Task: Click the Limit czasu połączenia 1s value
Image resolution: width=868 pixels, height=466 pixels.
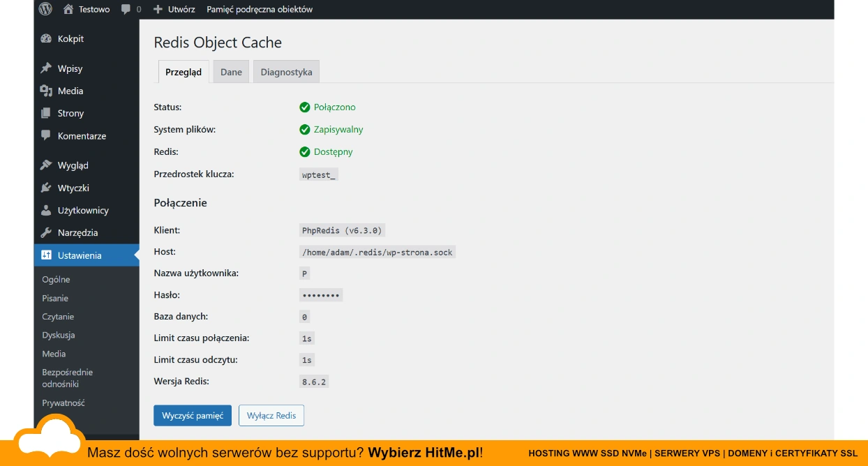Action: click(x=307, y=338)
